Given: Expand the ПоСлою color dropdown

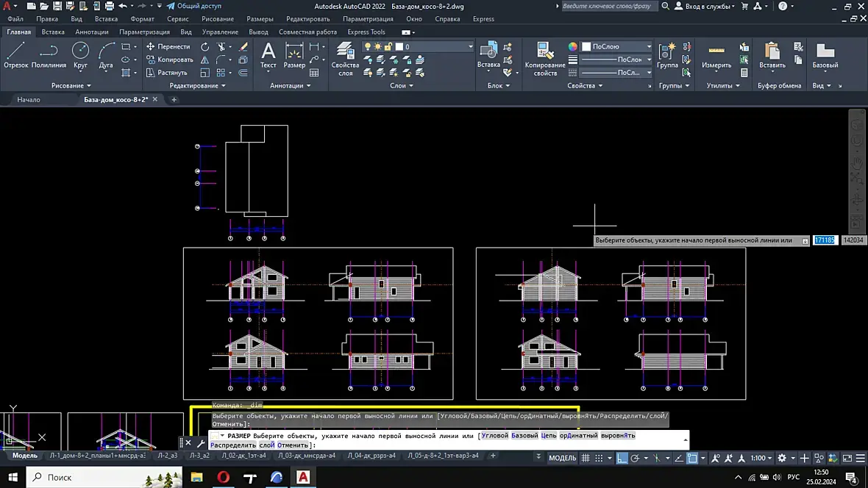Looking at the screenshot, I should click(x=648, y=46).
